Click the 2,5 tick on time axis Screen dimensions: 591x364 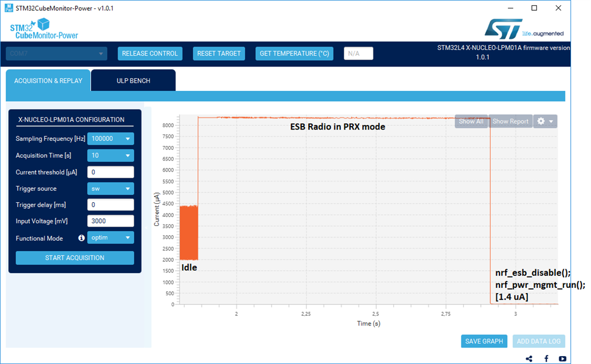pos(376,313)
